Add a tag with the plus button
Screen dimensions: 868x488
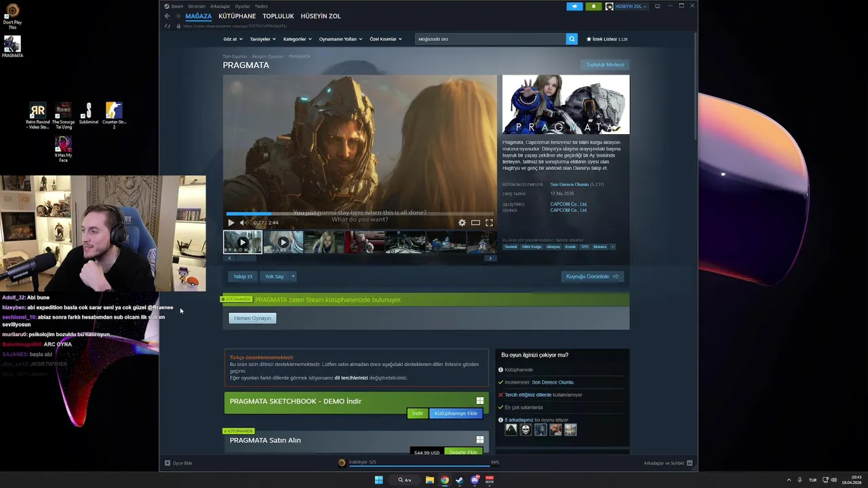[x=612, y=247]
